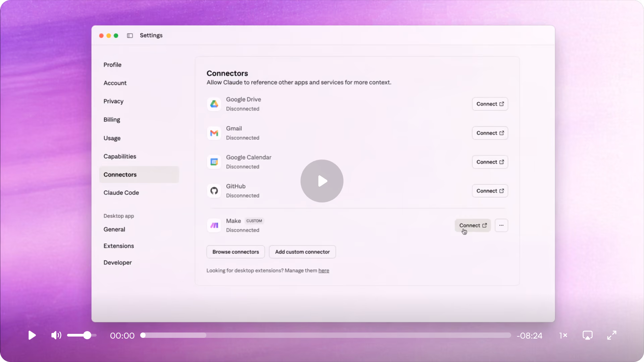644x362 pixels.
Task: Go to Extensions settings
Action: click(119, 246)
